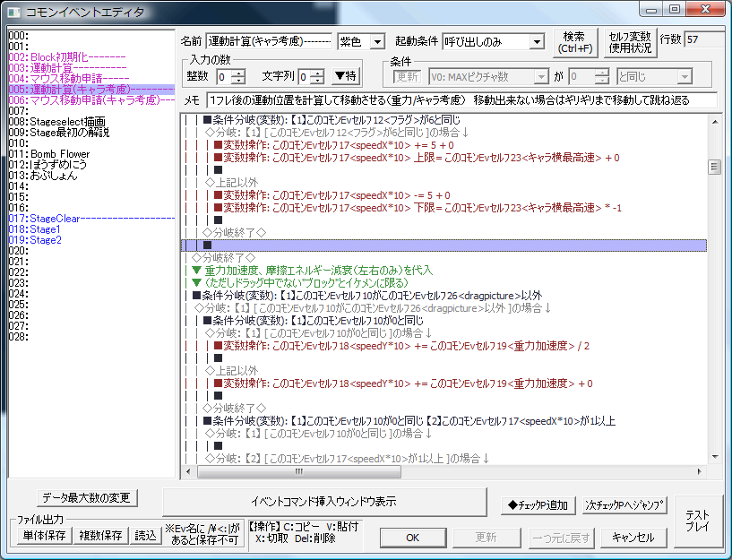This screenshot has height=560, width=732.
Task: Click the 一つ元に戻す button
Action: click(x=560, y=538)
